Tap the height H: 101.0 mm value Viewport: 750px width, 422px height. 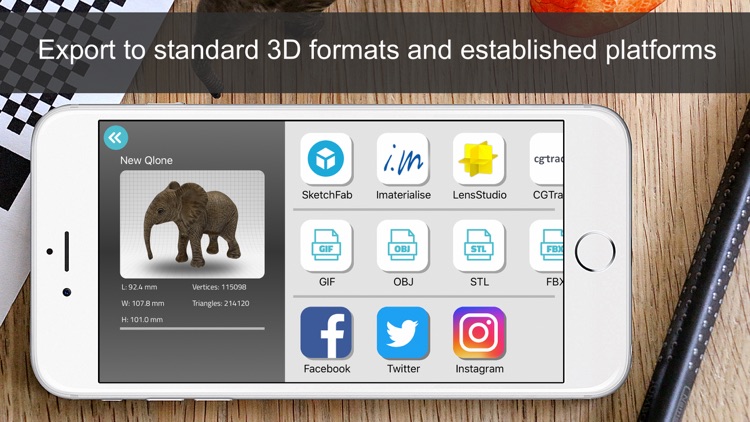coord(142,319)
